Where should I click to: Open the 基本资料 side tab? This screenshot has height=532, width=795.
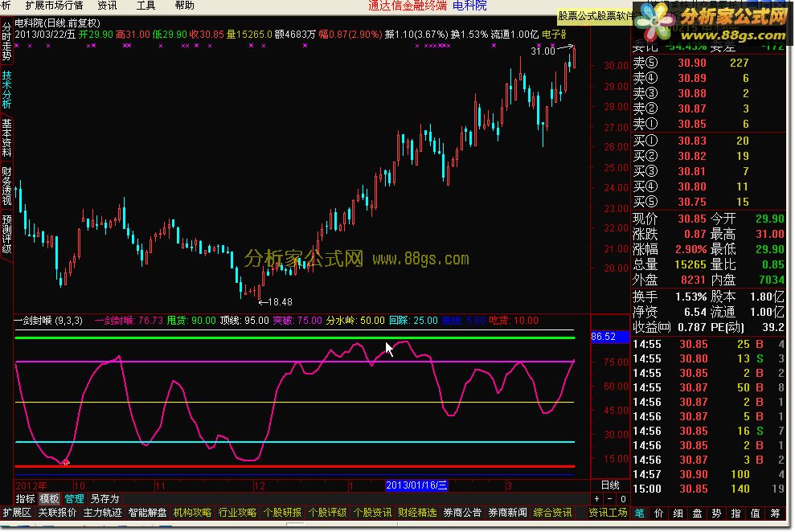point(6,137)
